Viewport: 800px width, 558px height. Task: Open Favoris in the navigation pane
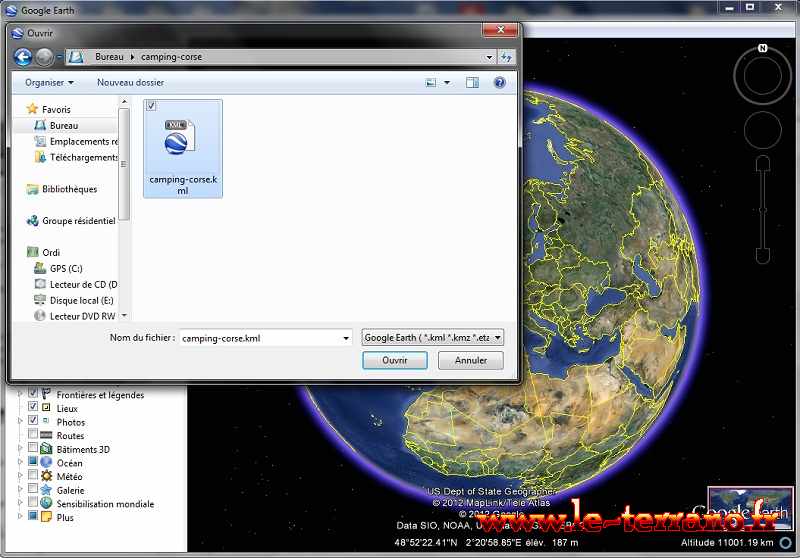click(56, 109)
